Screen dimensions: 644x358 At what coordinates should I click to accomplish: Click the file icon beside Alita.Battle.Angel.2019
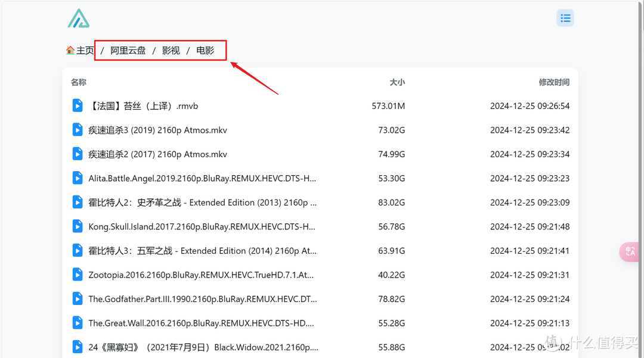[77, 178]
